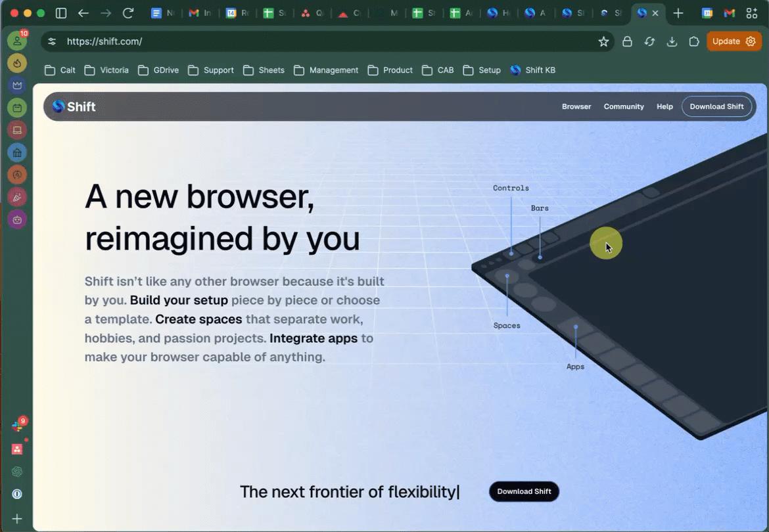Reload the current page
769x532 pixels.
[128, 13]
